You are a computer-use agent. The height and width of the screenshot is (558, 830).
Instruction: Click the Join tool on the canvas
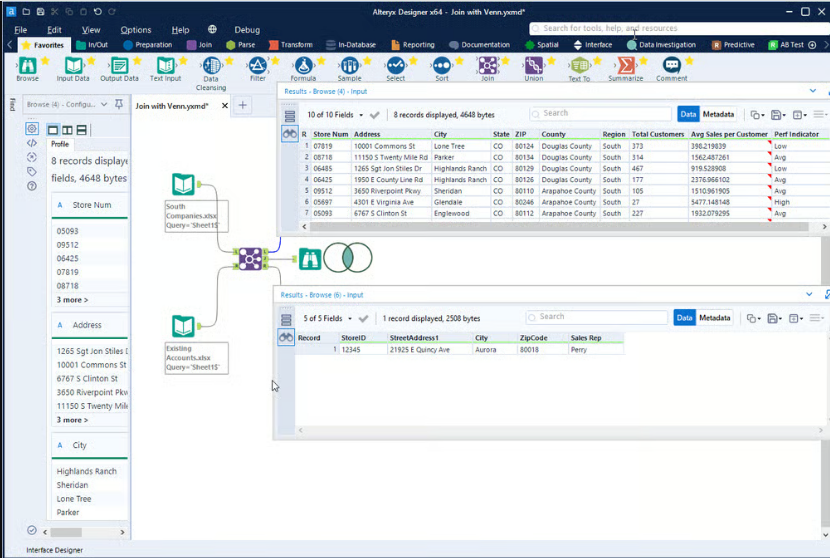(x=250, y=258)
